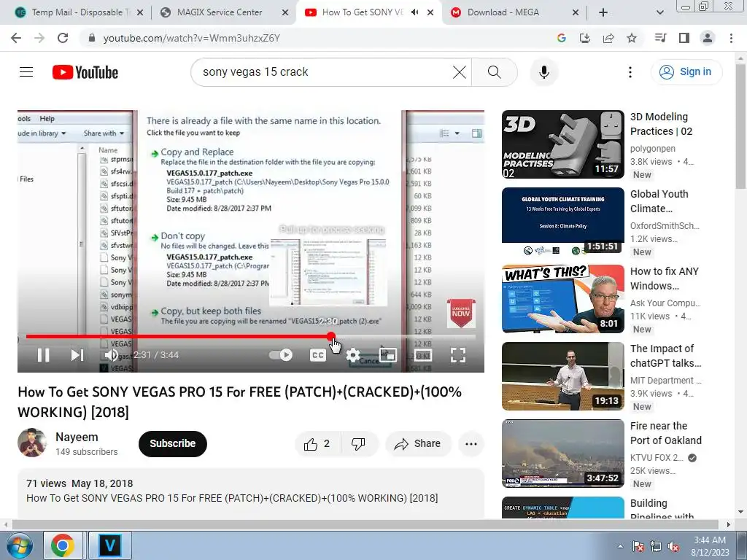Open player settings gear
The image size is (747, 560).
point(353,355)
